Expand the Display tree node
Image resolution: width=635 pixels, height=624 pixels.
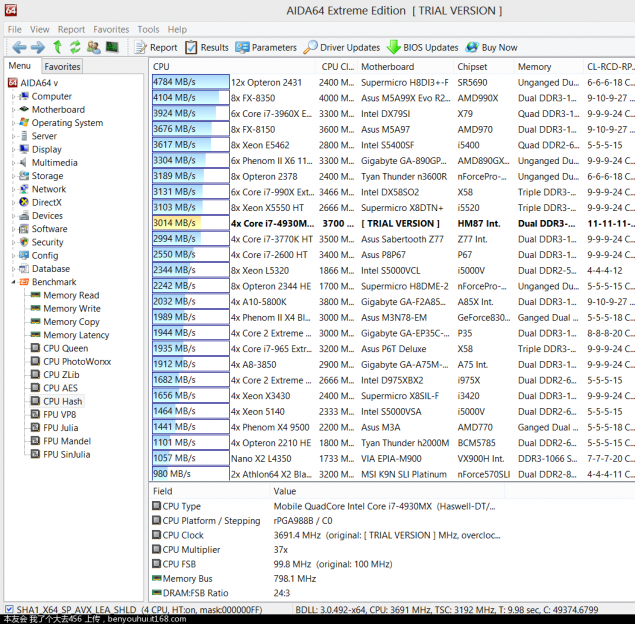pos(13,150)
